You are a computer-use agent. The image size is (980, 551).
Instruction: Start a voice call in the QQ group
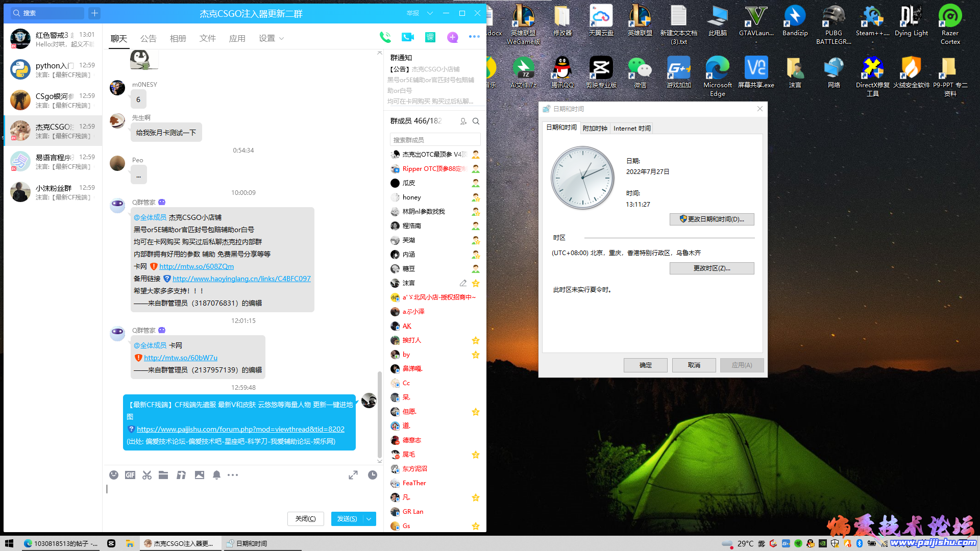(385, 37)
